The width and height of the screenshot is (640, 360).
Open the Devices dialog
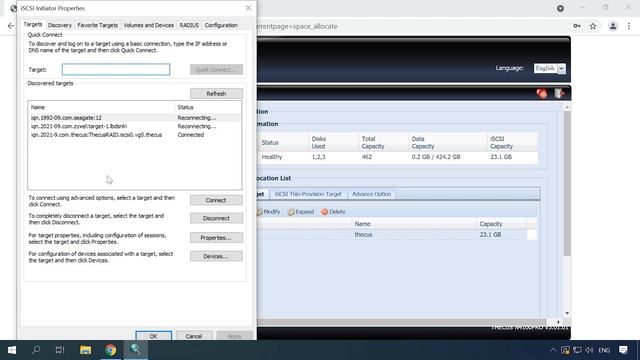pyautogui.click(x=216, y=256)
